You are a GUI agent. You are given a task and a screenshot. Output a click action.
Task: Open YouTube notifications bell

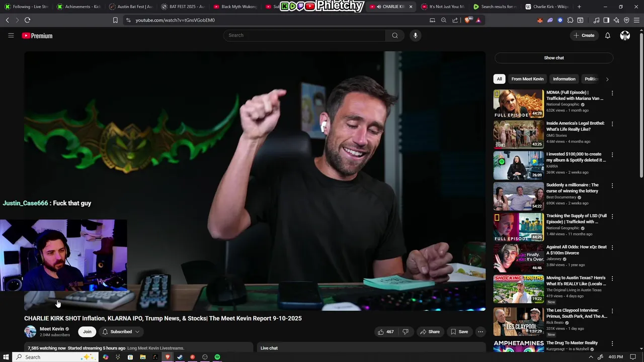pos(607,35)
